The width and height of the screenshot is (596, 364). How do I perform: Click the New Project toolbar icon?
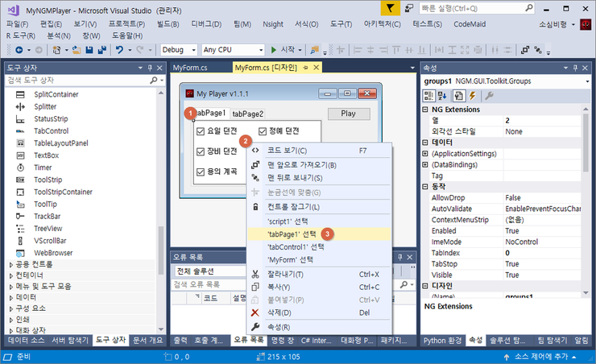pyautogui.click(x=56, y=50)
